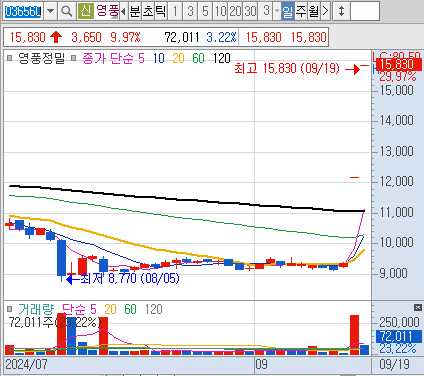424x376 pixels.
Task: Click the stock code field 036560
Action: (x=23, y=12)
